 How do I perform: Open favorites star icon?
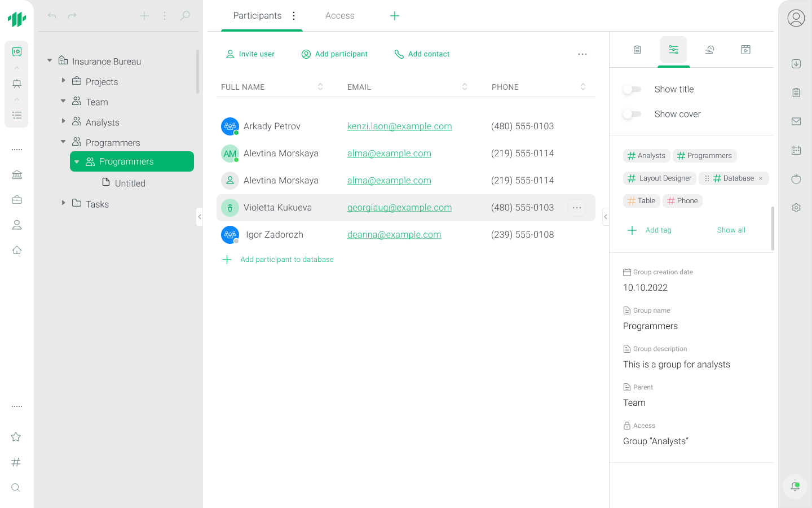[x=16, y=437]
